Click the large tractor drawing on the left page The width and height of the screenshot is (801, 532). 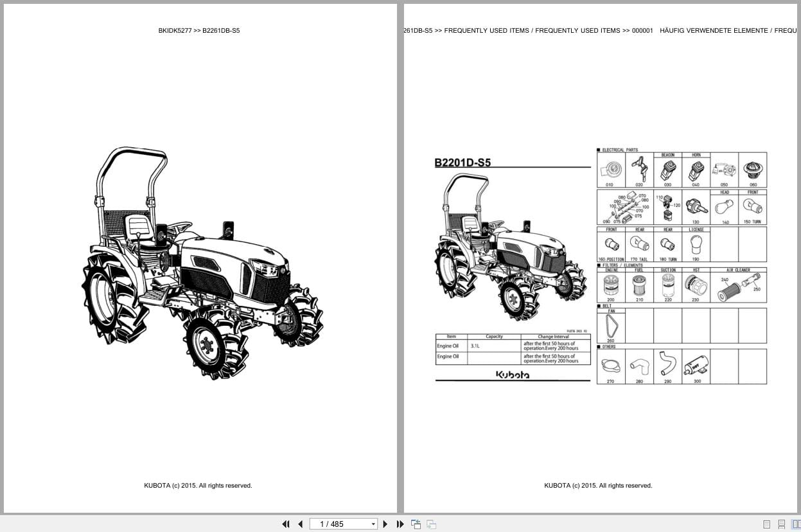click(202, 263)
